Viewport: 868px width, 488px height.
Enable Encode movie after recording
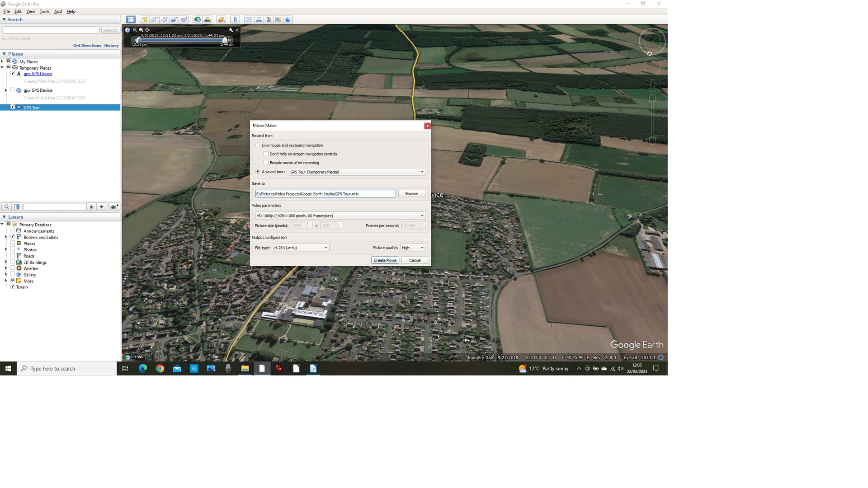(x=266, y=163)
